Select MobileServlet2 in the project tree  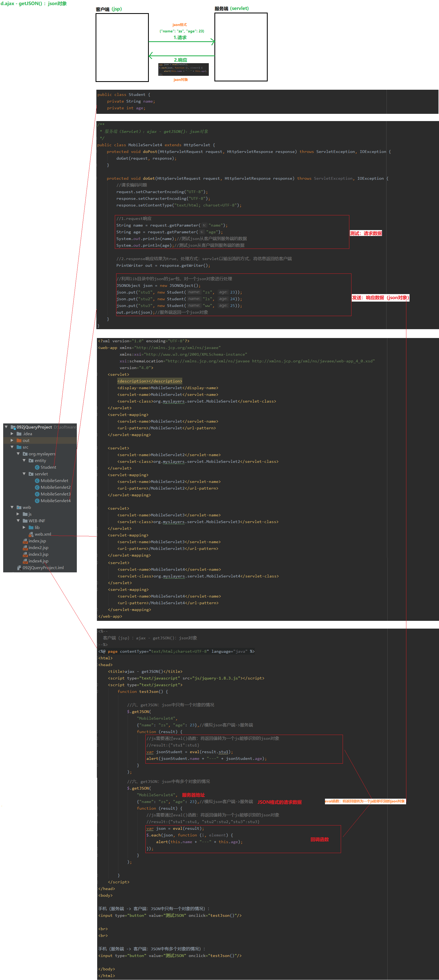pyautogui.click(x=55, y=487)
